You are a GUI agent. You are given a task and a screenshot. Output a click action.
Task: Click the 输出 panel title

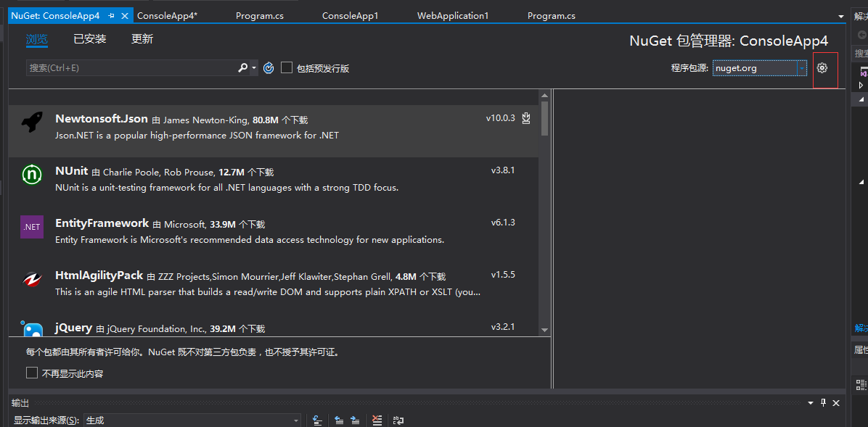pos(20,402)
